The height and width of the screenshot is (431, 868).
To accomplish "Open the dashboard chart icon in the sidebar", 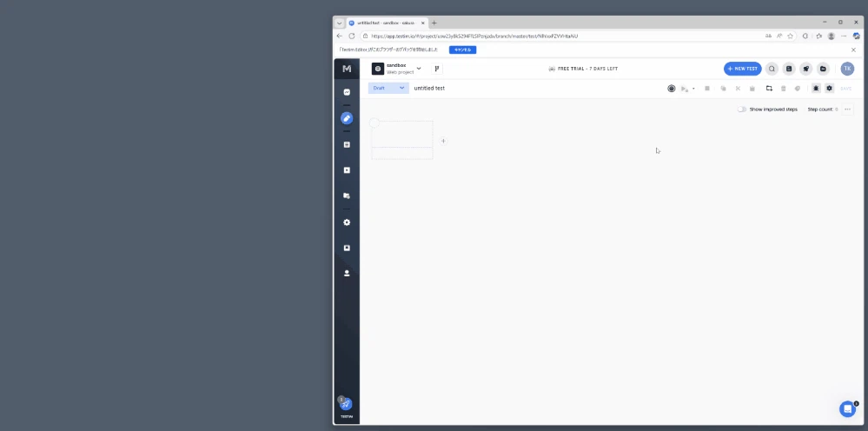I will 347,92.
